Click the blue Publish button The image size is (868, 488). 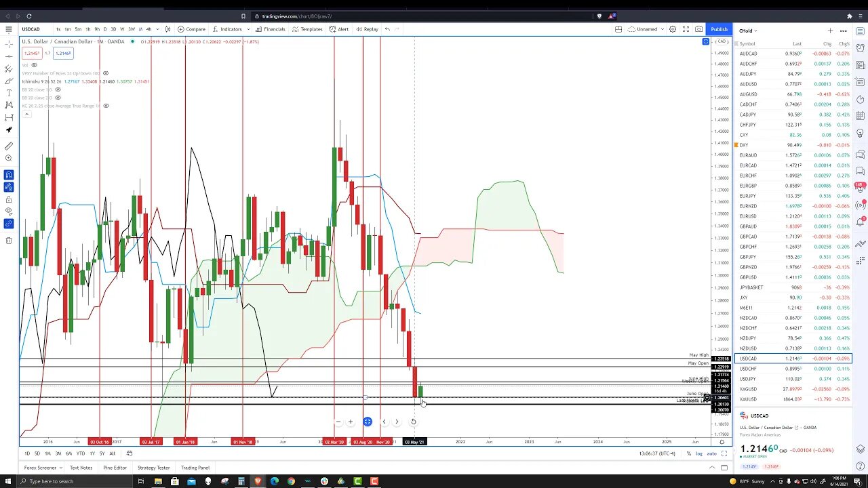coord(719,29)
